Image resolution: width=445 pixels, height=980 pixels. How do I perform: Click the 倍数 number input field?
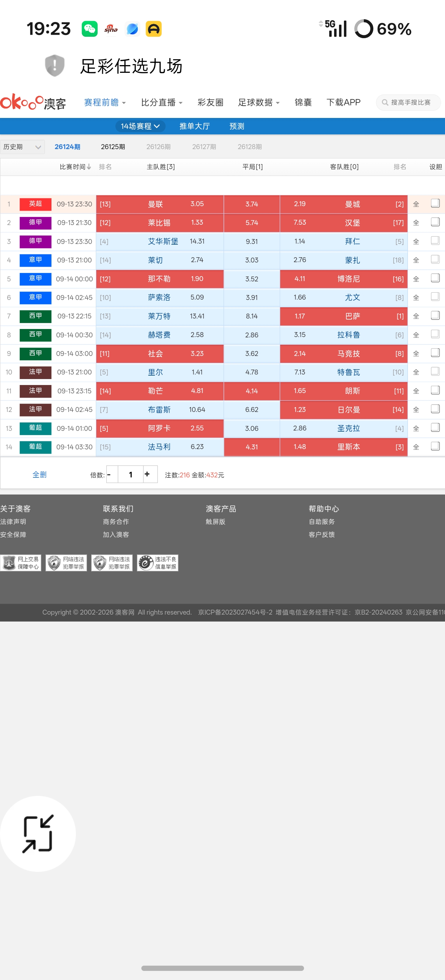pos(130,474)
